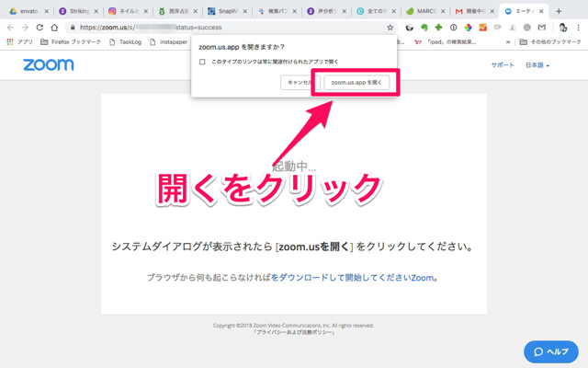Click 'zoom.us.app を開く' button

356,82
